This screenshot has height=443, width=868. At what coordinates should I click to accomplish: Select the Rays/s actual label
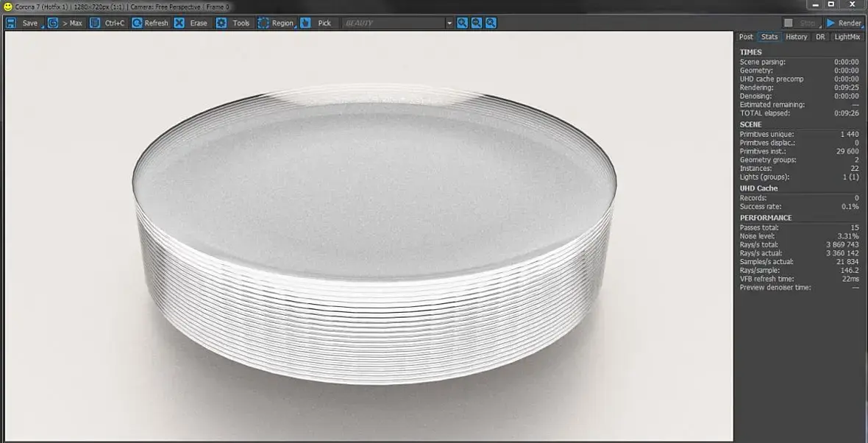coord(761,253)
